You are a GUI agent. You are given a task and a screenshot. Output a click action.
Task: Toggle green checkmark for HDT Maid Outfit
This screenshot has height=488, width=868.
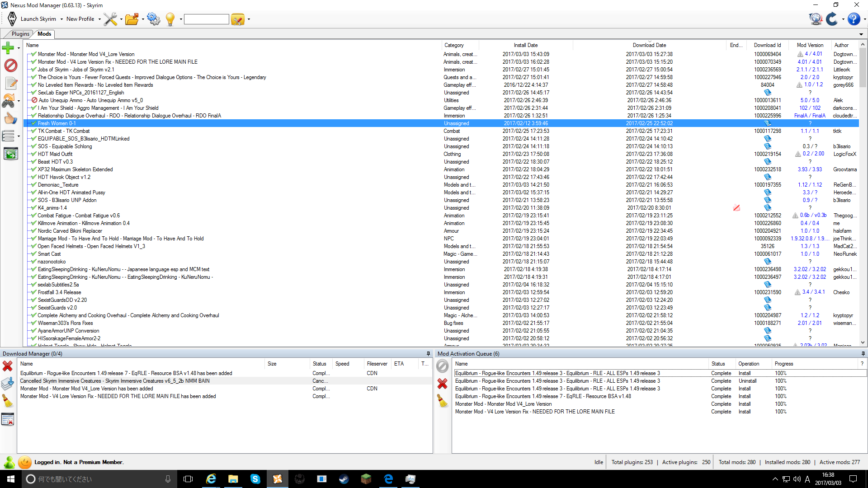click(34, 154)
